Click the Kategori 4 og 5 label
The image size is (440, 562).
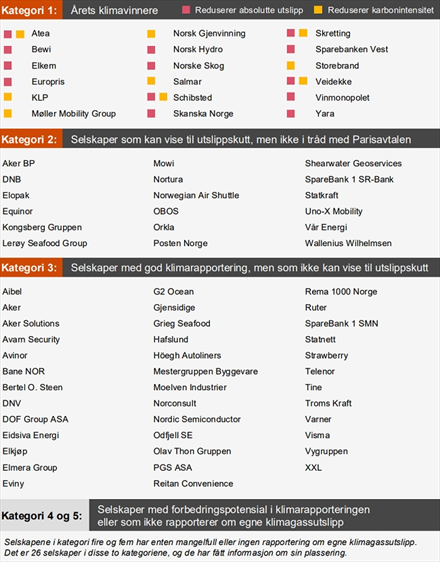[x=44, y=515]
